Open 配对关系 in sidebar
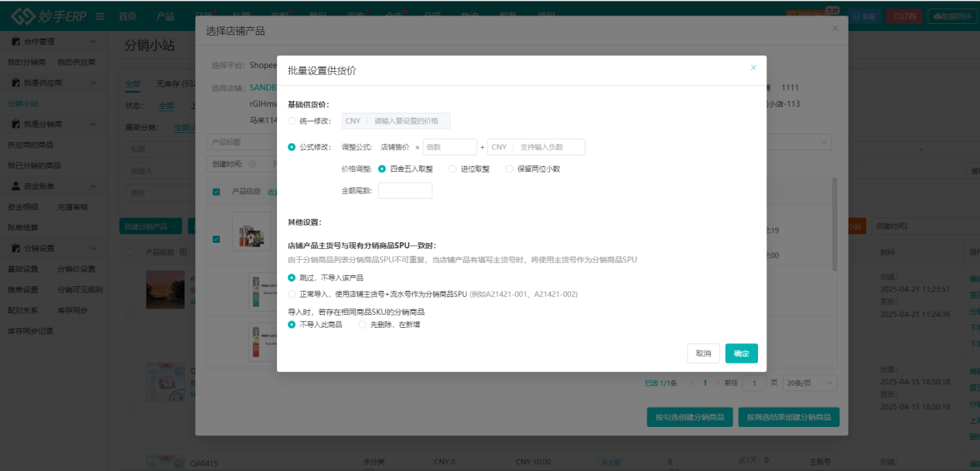Image resolution: width=980 pixels, height=471 pixels. coord(23,310)
